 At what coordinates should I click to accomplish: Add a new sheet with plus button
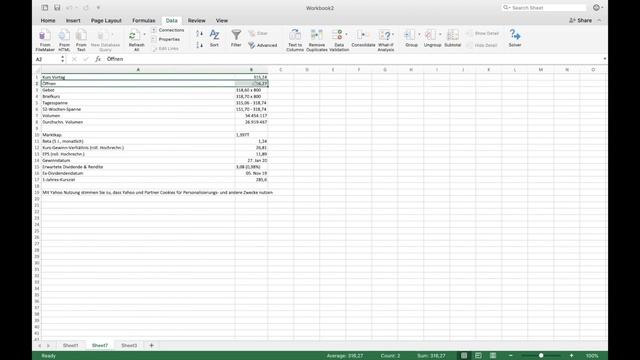click(151, 345)
